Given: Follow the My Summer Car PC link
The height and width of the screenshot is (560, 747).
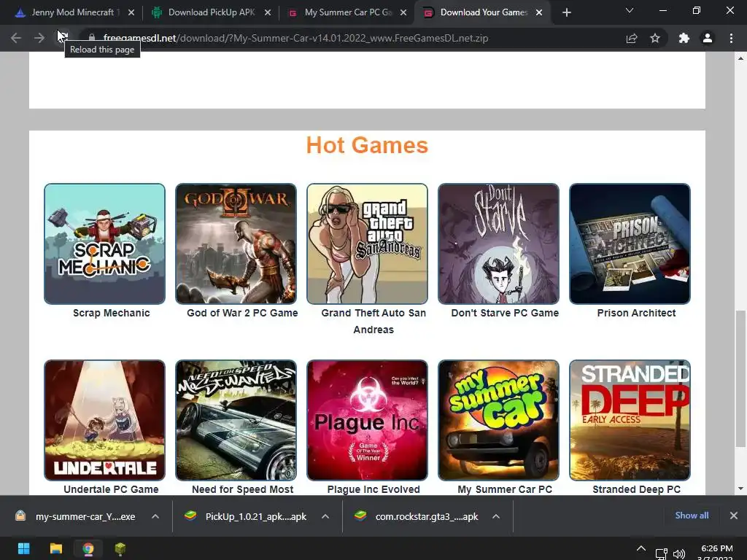Looking at the screenshot, I should point(505,489).
